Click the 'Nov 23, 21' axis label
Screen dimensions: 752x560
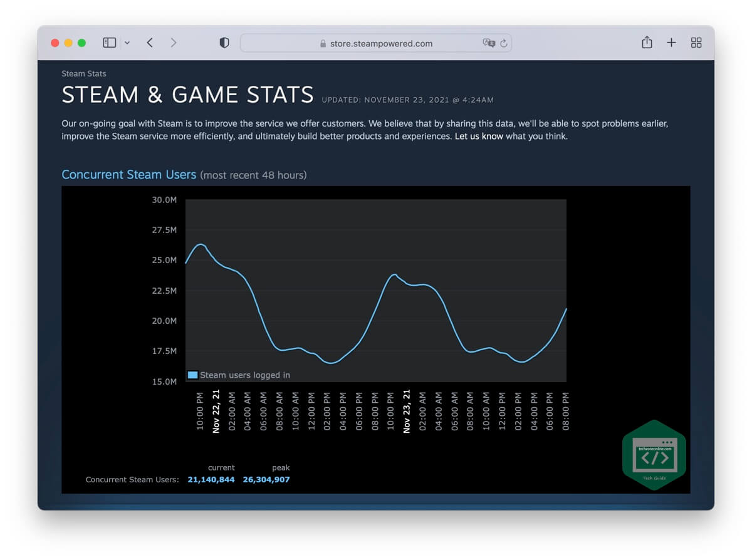point(407,412)
